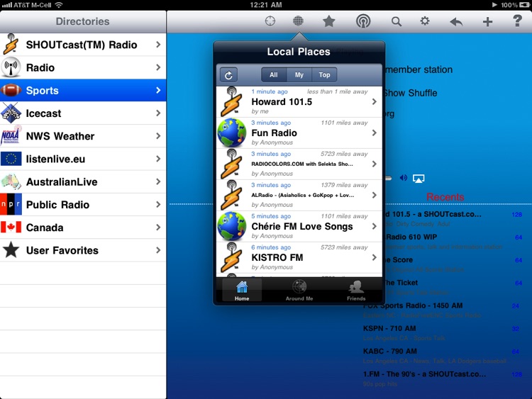Image resolution: width=532 pixels, height=399 pixels.
Task: Tap the Show Shuffle option
Action: [410, 93]
